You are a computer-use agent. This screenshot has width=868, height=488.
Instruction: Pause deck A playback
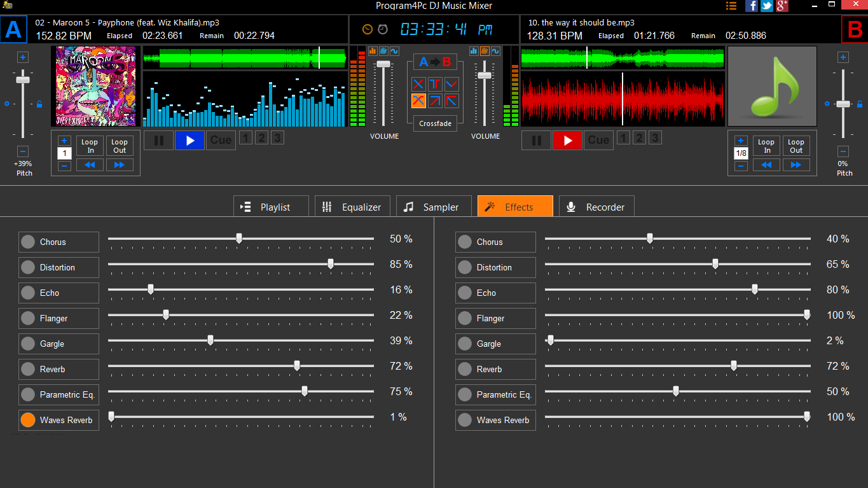[159, 141]
